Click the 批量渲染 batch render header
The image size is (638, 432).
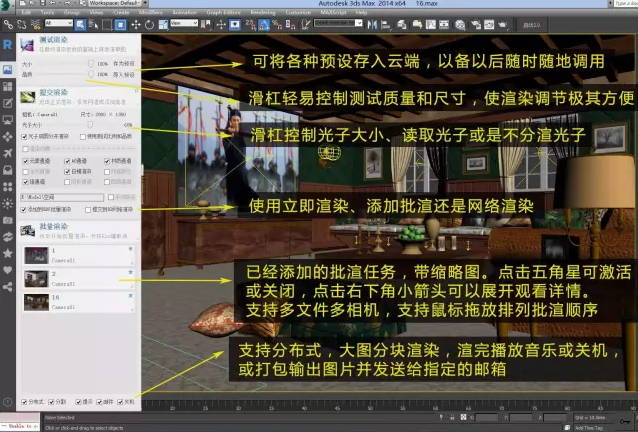click(x=53, y=226)
